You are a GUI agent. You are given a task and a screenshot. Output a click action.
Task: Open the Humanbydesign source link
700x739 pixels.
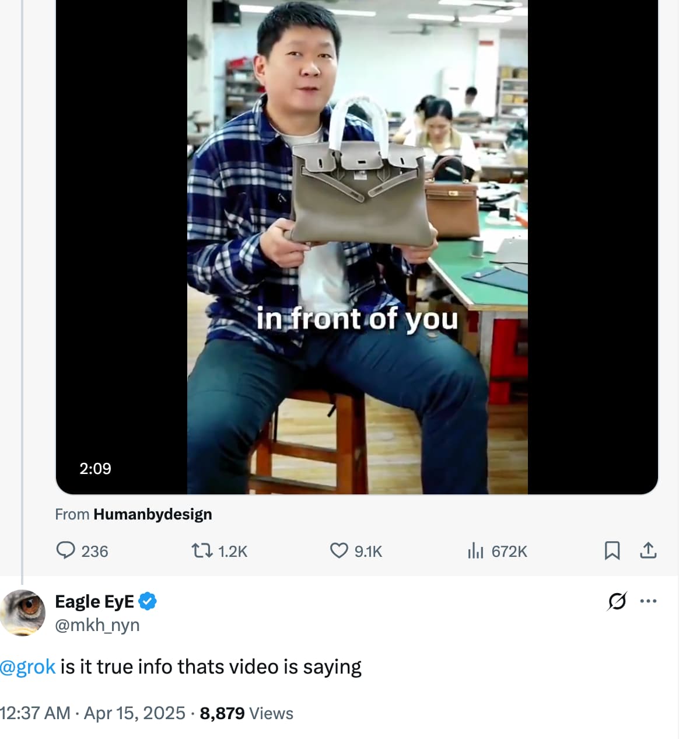point(152,514)
